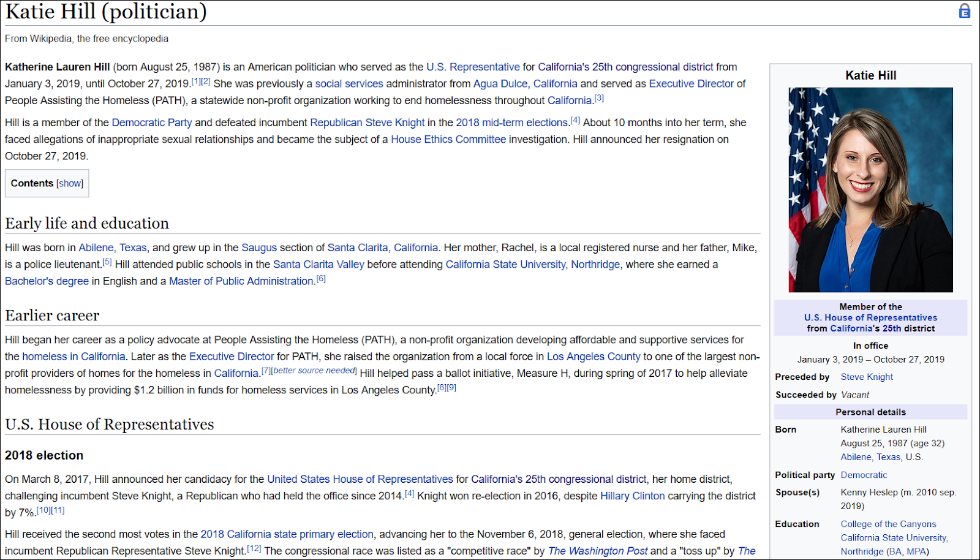Open Katie Hill's portrait photo in the infobox
Image resolution: width=980 pixels, height=560 pixels.
pyautogui.click(x=870, y=190)
